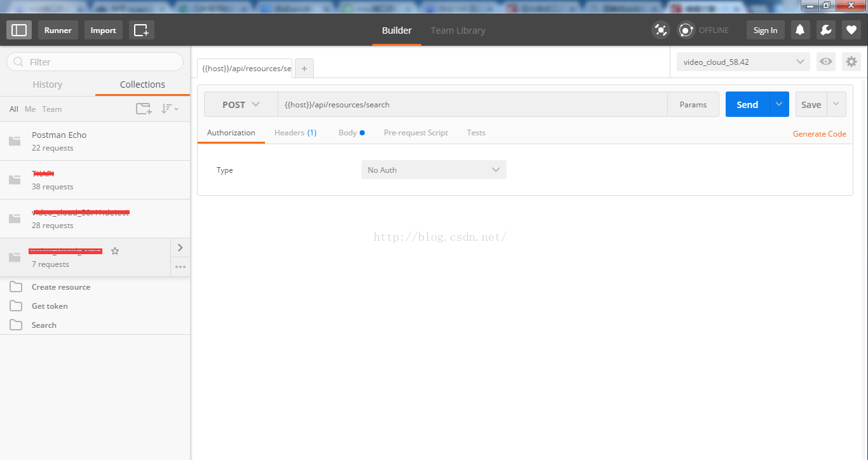868x460 pixels.
Task: Click the Generate Code link
Action: [819, 134]
